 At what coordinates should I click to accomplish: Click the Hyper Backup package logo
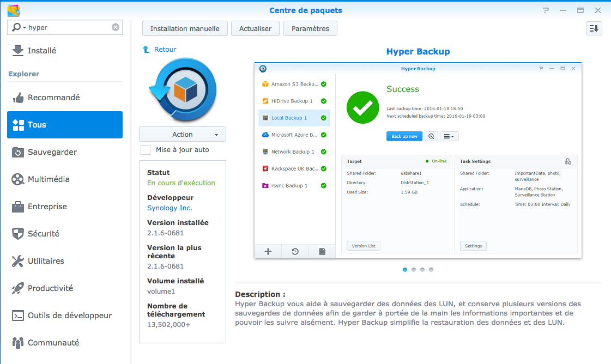tap(183, 89)
